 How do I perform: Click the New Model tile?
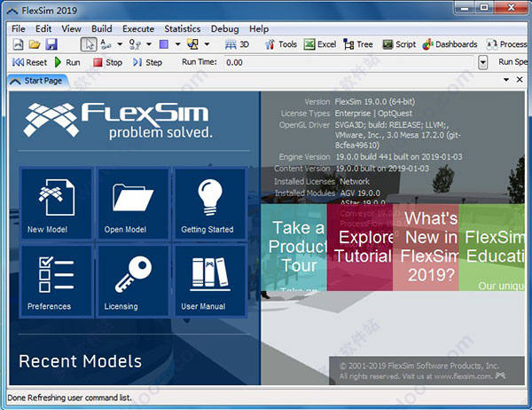tap(56, 204)
